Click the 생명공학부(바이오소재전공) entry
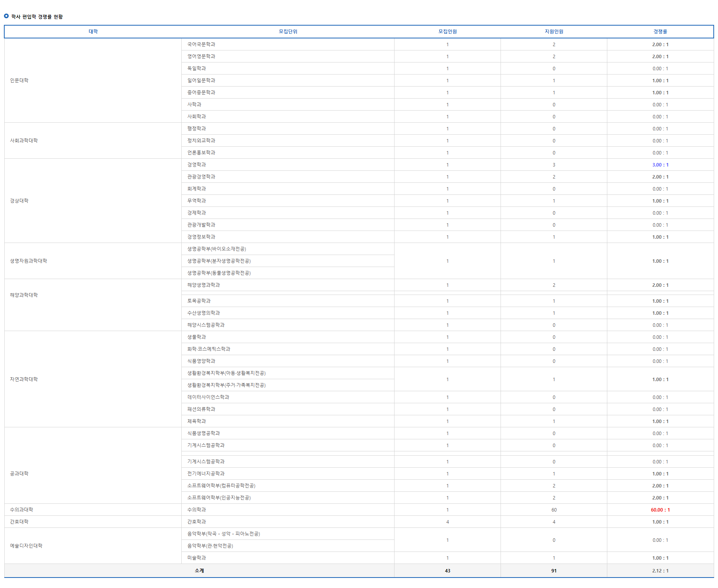Screen dimensions: 718x588 217,249
